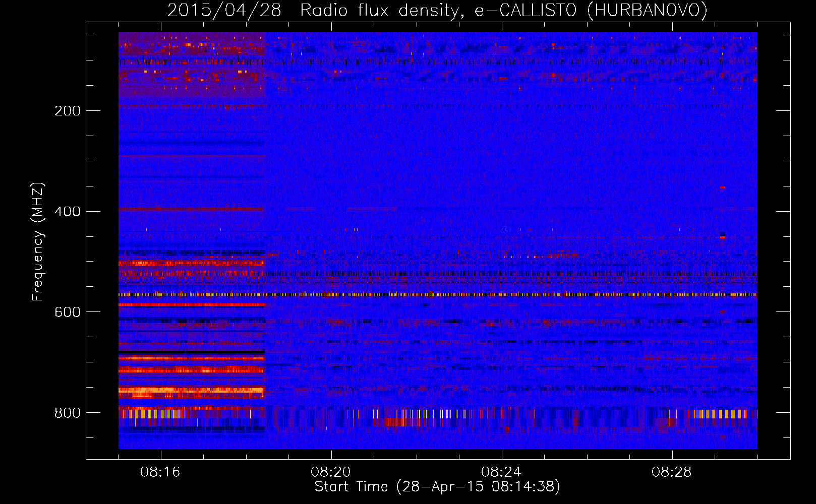The width and height of the screenshot is (816, 504).
Task: Click the 08:20 time tick label
Action: click(x=331, y=472)
